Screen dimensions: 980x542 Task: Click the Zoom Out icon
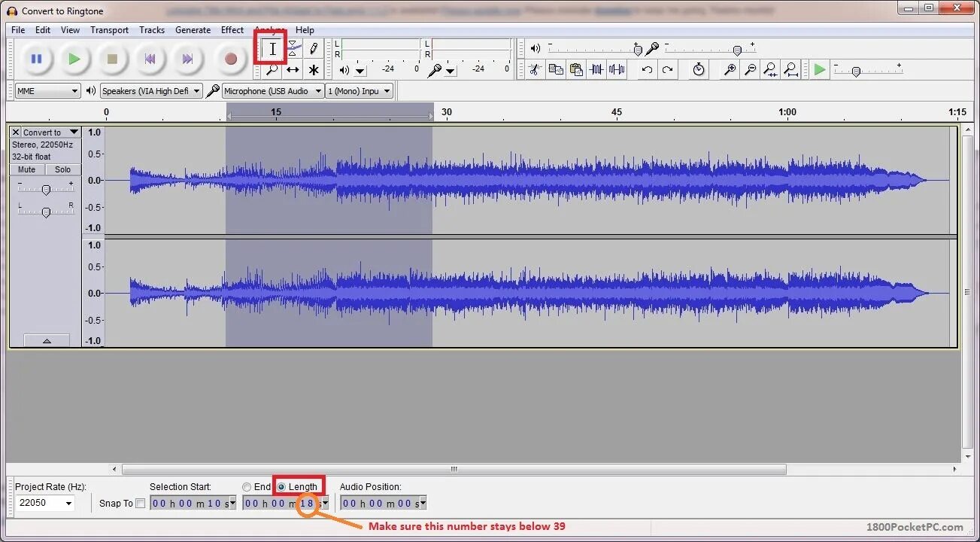pos(750,69)
